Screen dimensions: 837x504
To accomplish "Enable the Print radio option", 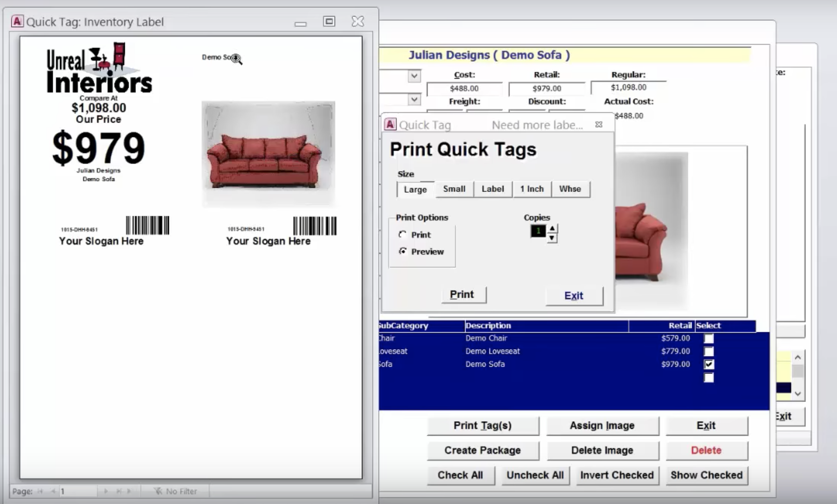I will 403,234.
